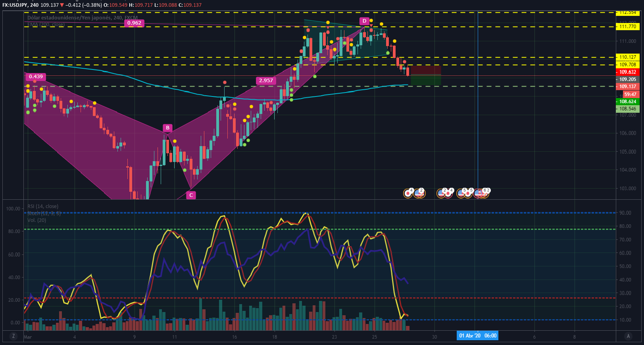The height and width of the screenshot is (345, 644).
Task: Select the pattern point B label
Action: click(167, 128)
